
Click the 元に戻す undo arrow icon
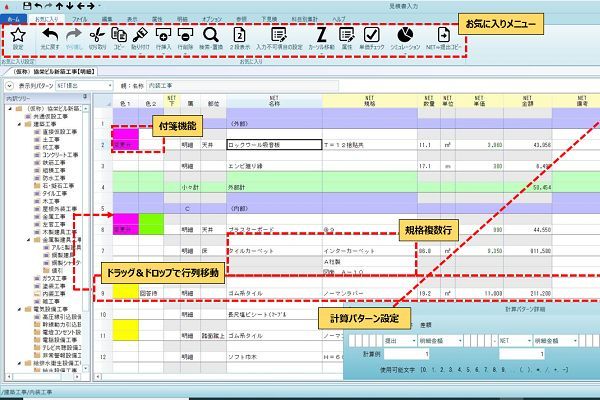pos(50,39)
